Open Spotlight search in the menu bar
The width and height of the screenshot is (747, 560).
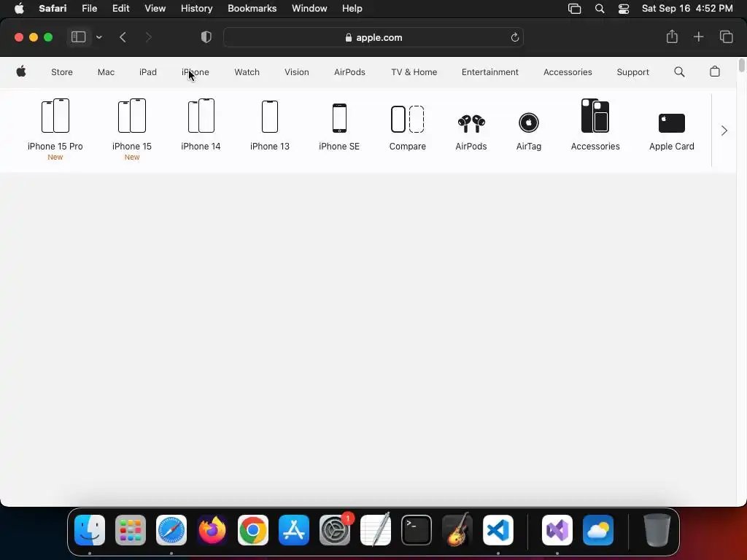600,9
